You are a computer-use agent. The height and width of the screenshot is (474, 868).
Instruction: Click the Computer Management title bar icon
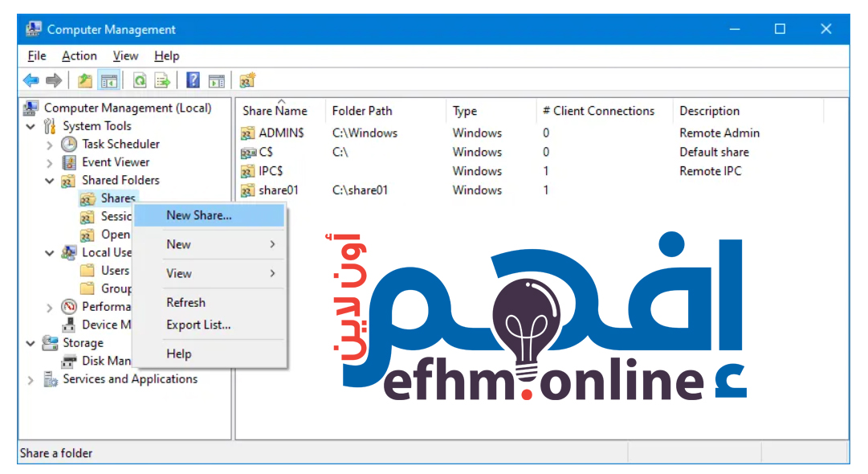33,29
